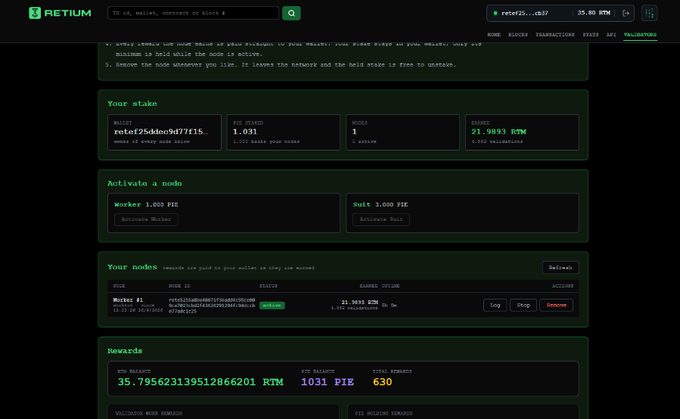Click the ACTIONS column header

pos(562,286)
